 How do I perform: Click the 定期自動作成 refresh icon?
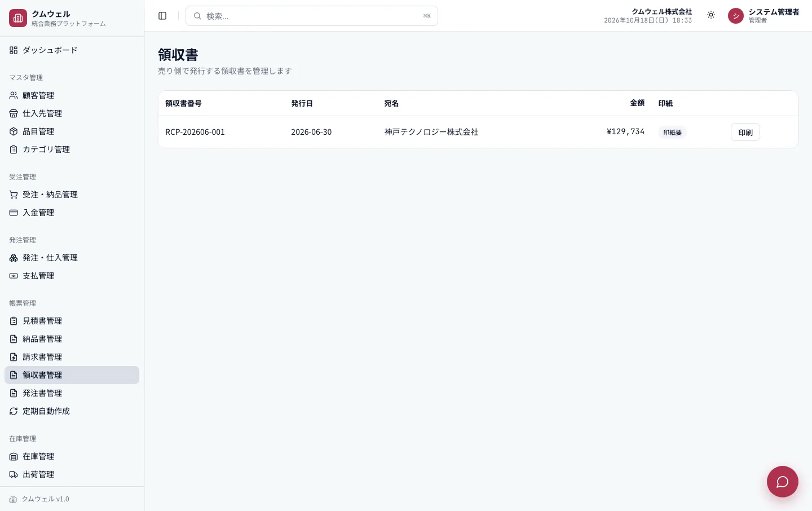[14, 411]
